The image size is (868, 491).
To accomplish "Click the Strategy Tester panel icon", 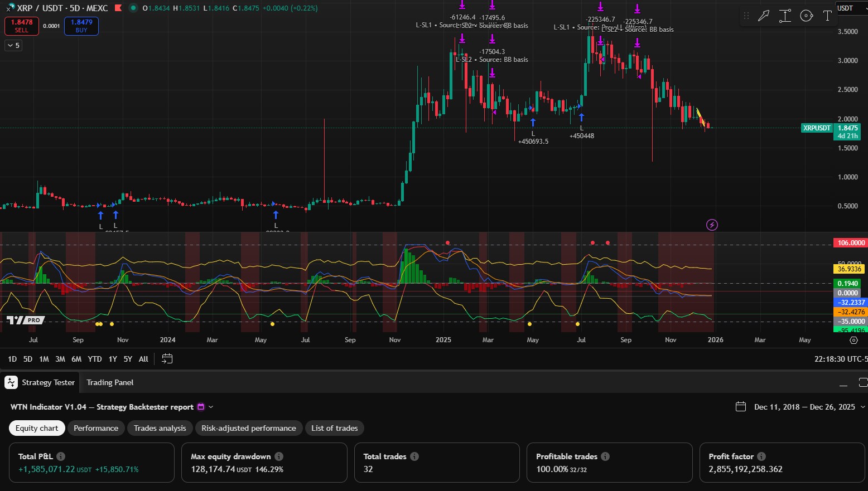I will click(x=10, y=382).
